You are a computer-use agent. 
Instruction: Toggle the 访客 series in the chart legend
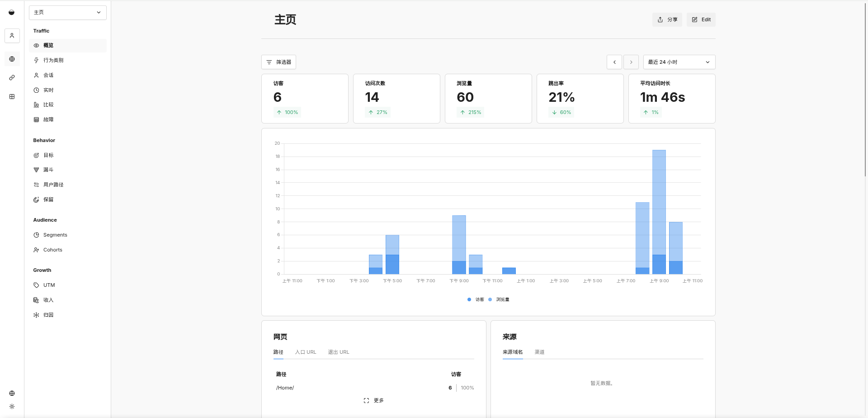(475, 299)
